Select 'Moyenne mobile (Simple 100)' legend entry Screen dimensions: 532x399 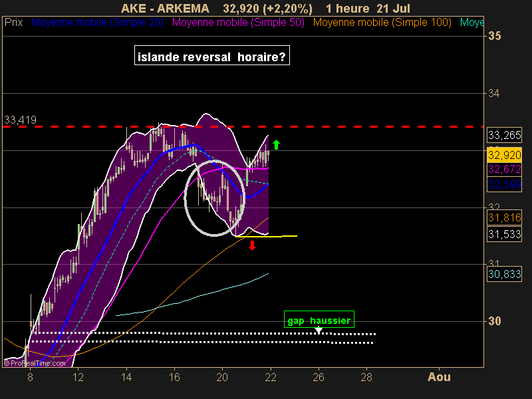(382, 23)
